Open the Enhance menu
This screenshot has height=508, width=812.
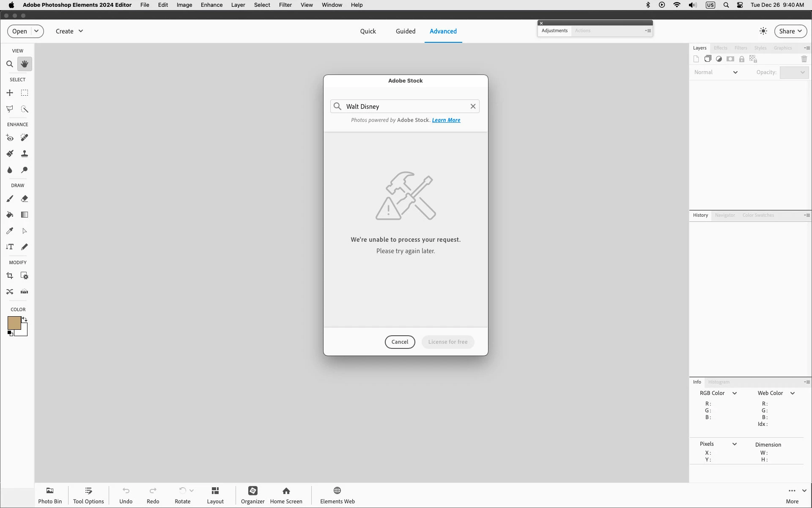(x=211, y=5)
